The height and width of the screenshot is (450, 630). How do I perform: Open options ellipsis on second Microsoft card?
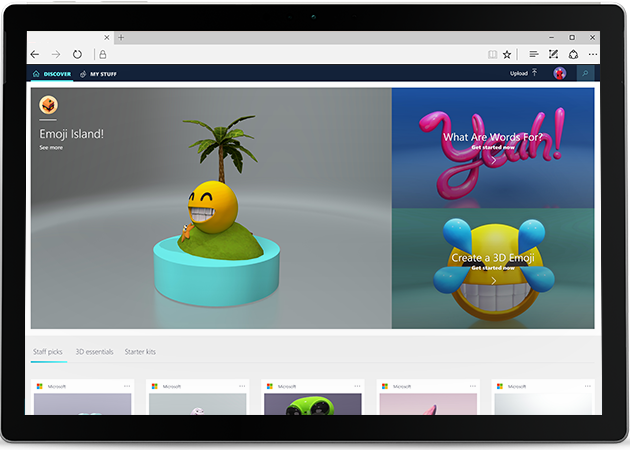(x=242, y=386)
